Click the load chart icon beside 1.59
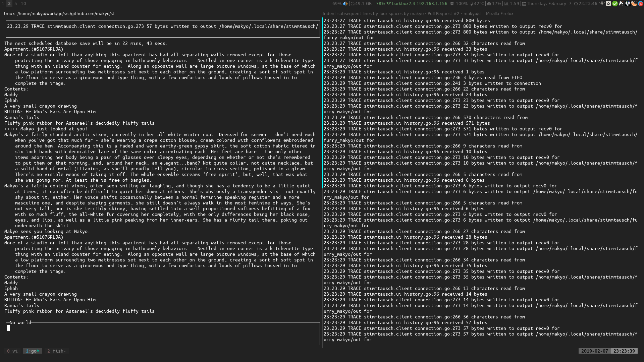Screen dimensions: 644x362 [x=506, y=4]
